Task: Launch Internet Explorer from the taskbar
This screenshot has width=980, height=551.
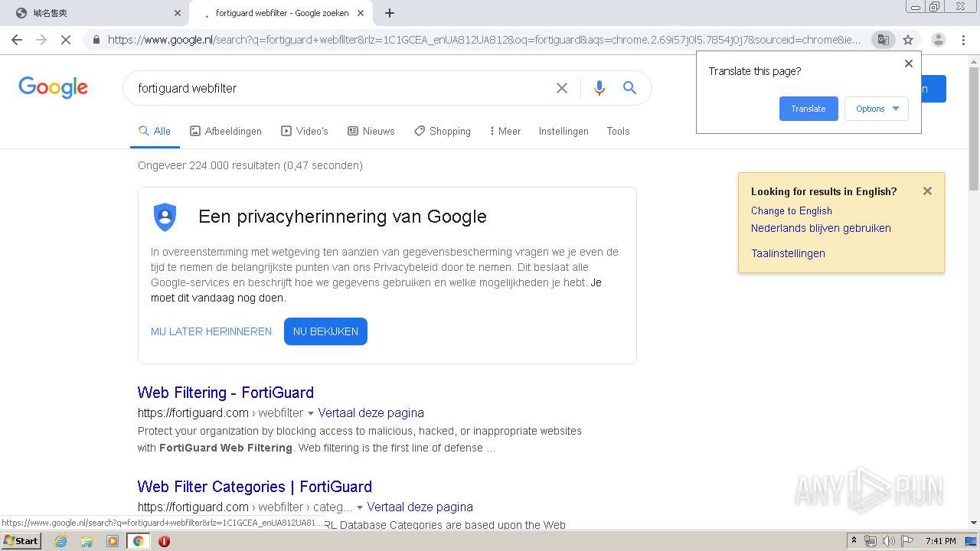Action: (60, 541)
